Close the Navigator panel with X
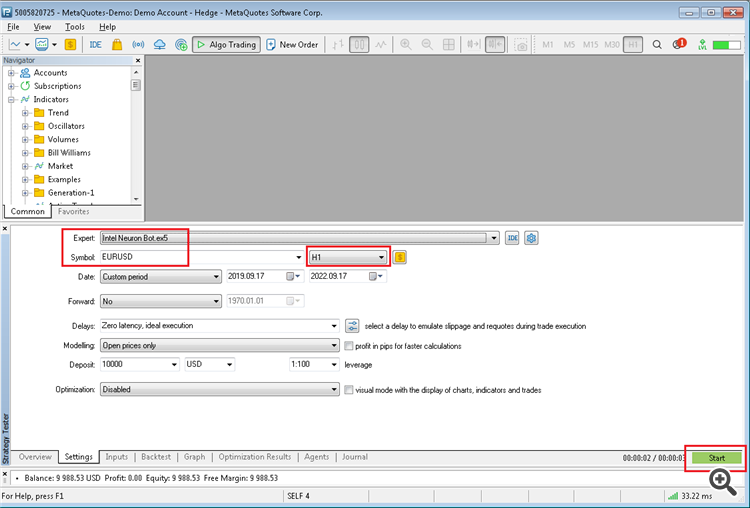Screen dimensions: 750x508 tap(138, 60)
